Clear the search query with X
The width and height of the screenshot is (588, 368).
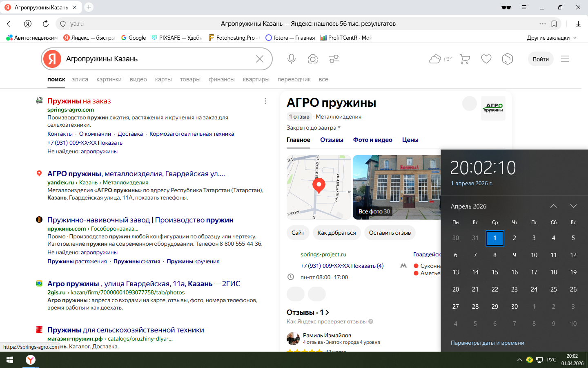[x=260, y=59]
